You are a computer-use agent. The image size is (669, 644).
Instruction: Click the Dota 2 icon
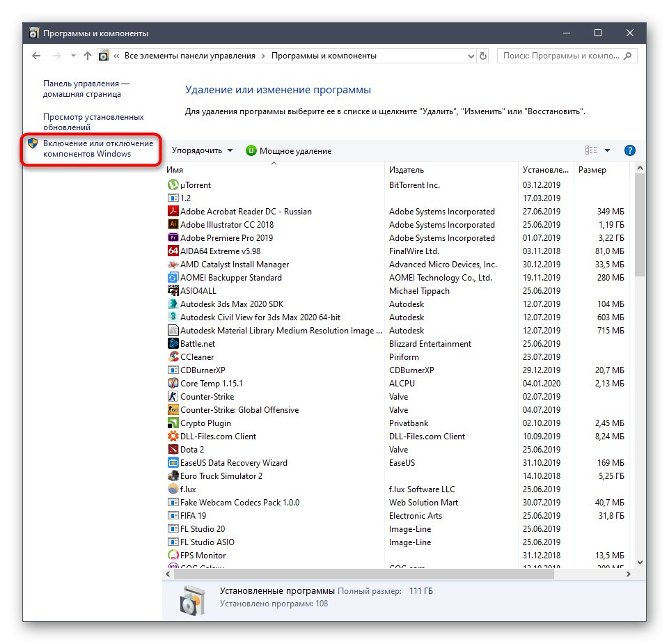(173, 449)
